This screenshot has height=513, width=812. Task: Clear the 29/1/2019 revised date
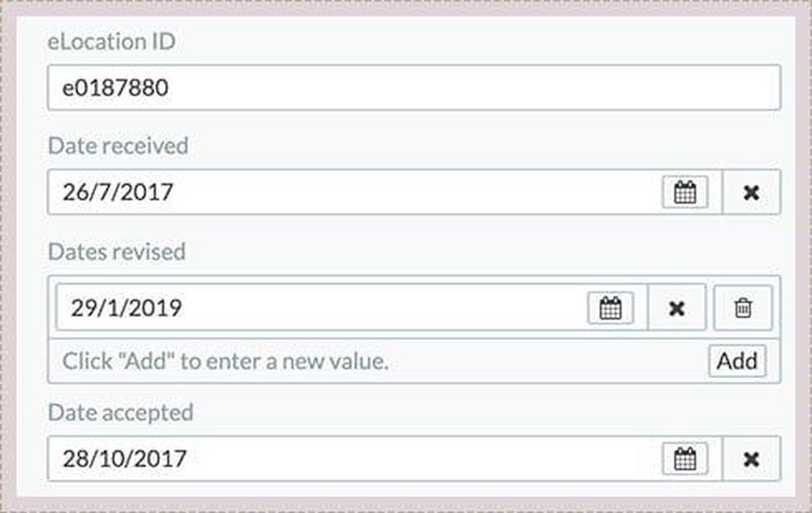tap(676, 308)
